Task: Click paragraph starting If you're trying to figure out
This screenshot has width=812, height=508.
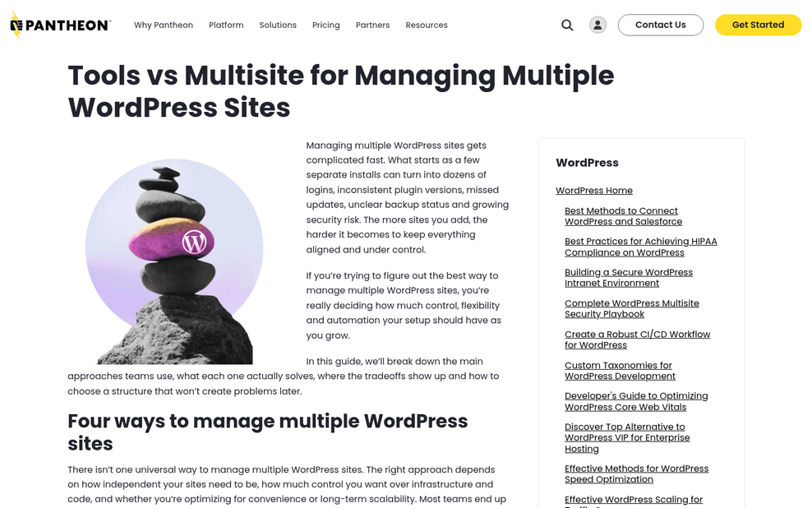Action: pyautogui.click(x=404, y=306)
